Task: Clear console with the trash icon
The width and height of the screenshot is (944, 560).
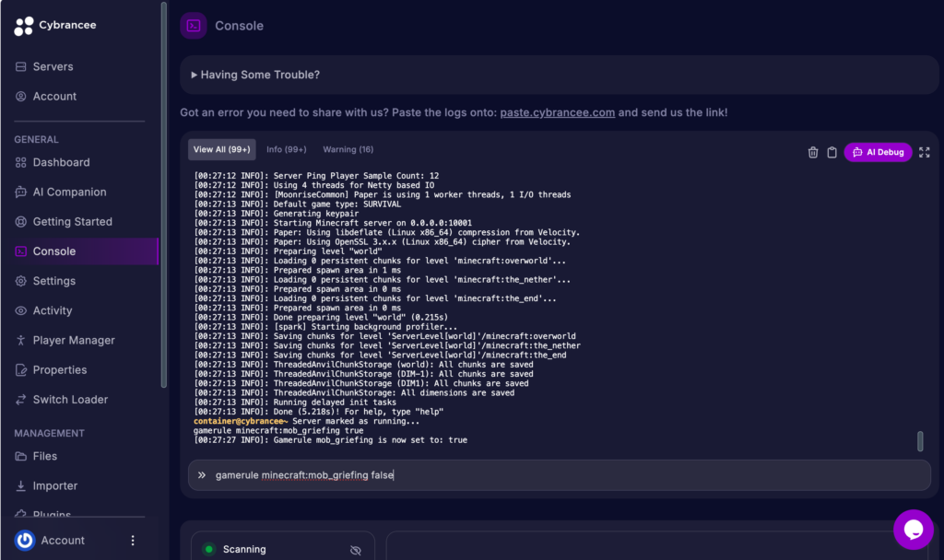Action: 813,152
